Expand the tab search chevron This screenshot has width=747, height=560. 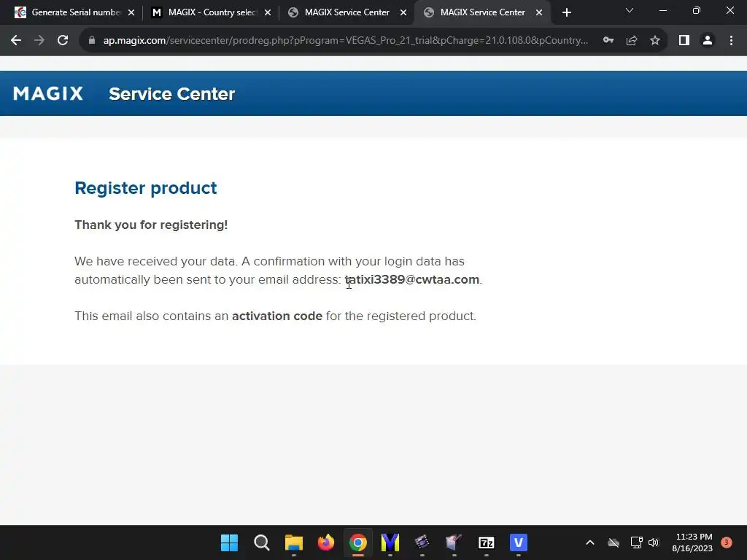tap(630, 10)
